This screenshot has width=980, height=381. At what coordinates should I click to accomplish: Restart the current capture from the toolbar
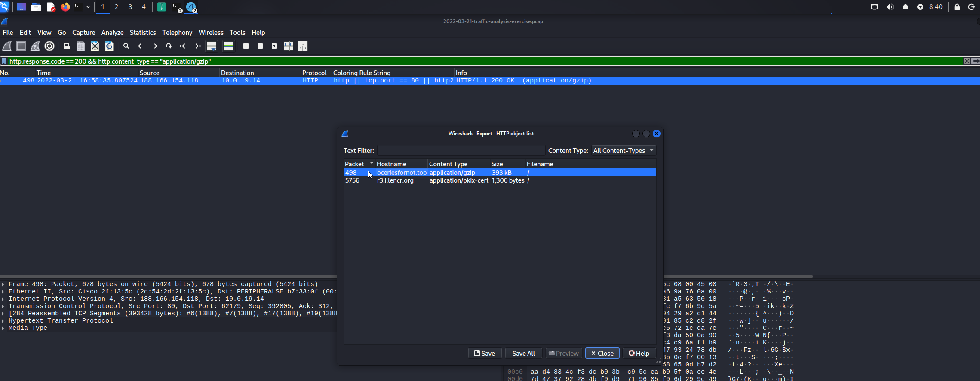[x=35, y=46]
